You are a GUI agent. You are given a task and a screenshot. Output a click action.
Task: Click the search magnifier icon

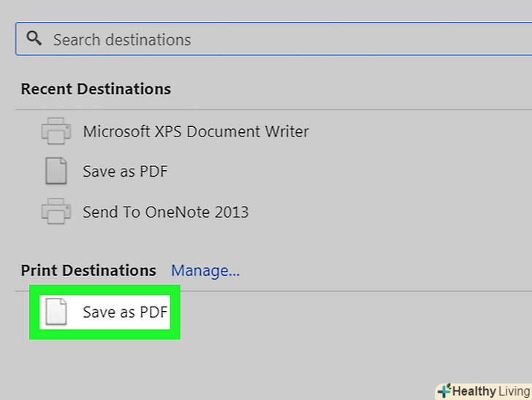click(34, 39)
